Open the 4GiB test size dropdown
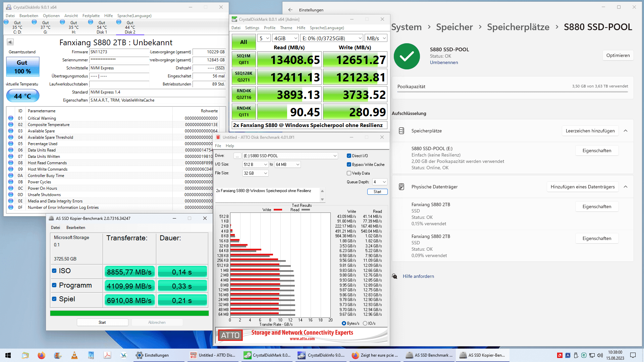 click(285, 38)
